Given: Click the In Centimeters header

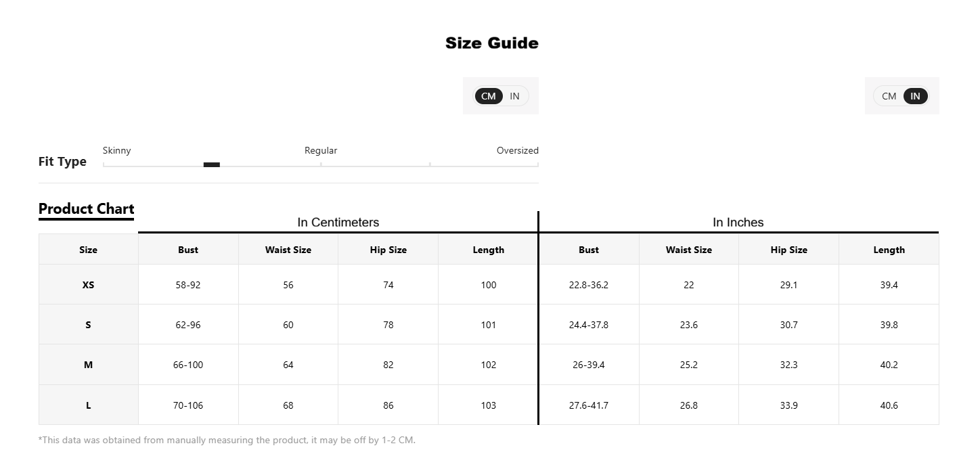Looking at the screenshot, I should coord(338,222).
